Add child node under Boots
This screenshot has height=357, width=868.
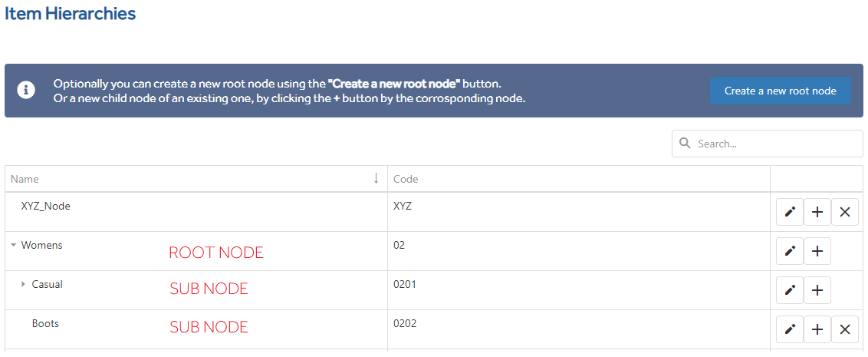coord(817,329)
